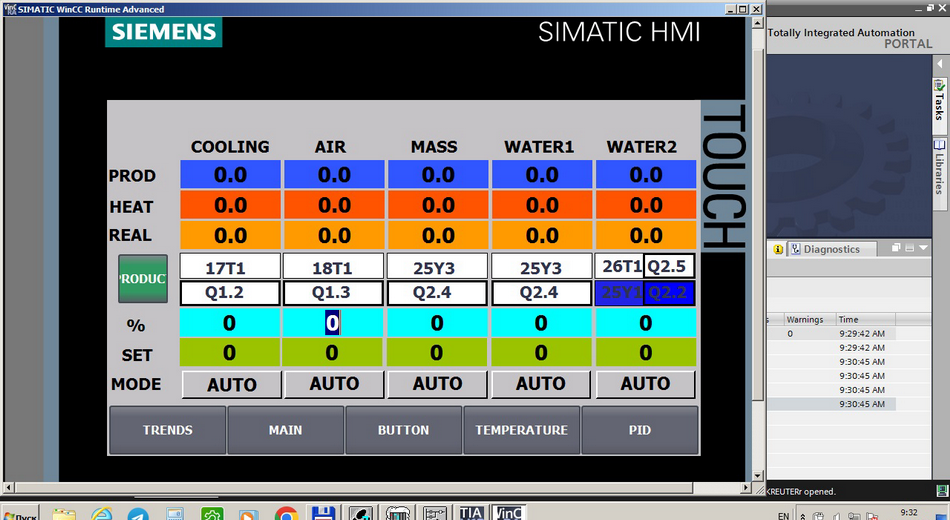Open the PID screen
950x520 pixels.
coord(640,430)
